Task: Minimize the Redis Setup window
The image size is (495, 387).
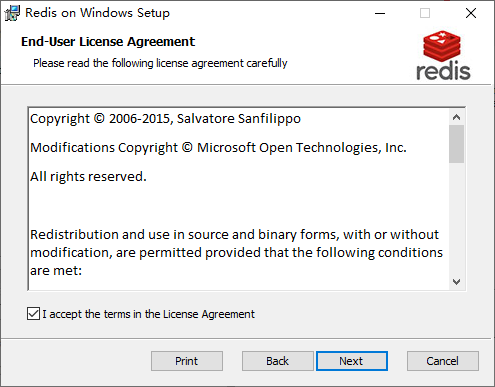Action: click(x=380, y=13)
